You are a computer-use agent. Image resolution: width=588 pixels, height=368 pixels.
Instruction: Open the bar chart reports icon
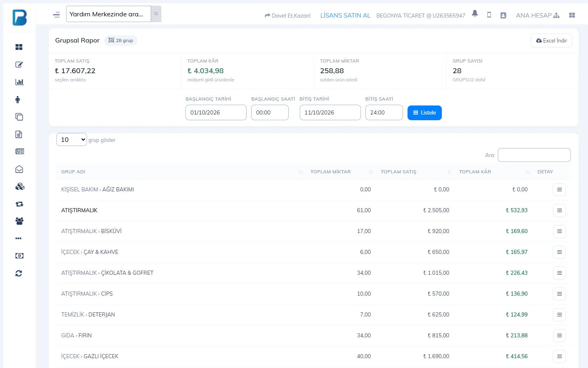[x=19, y=82]
